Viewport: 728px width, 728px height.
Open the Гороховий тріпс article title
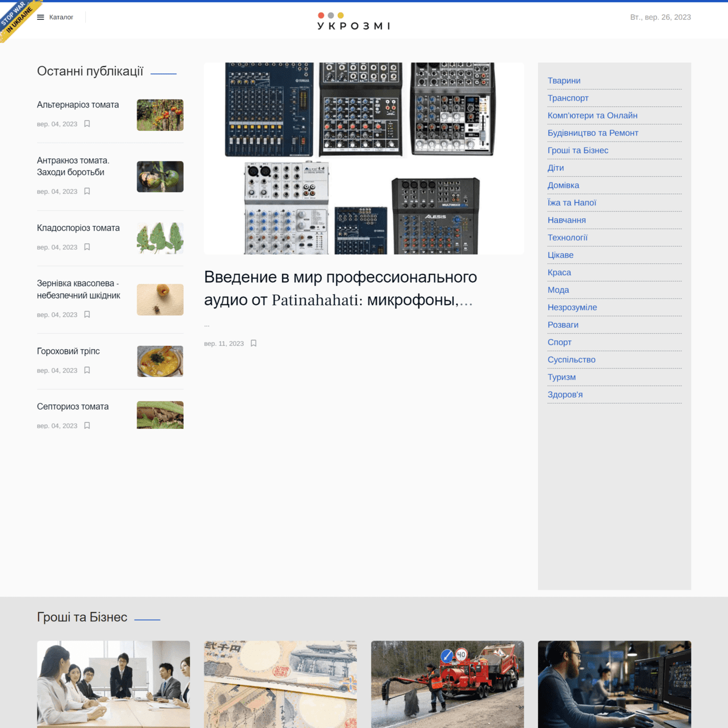[68, 351]
